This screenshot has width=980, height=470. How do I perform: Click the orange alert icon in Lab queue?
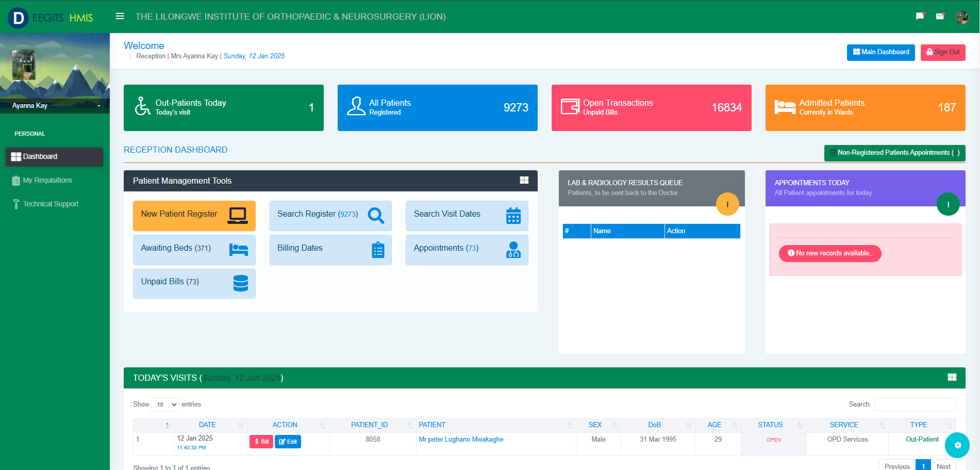(727, 204)
